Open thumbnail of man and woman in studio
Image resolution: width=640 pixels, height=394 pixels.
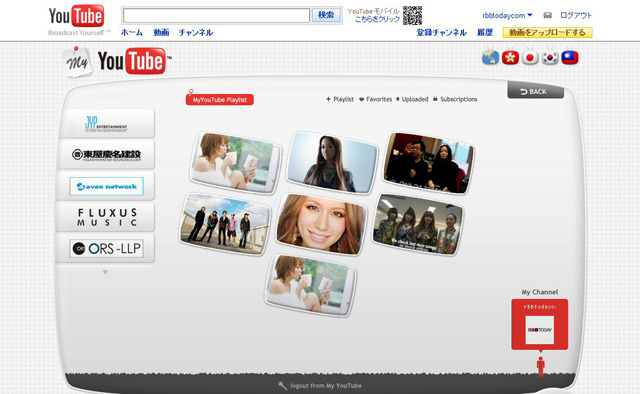(428, 162)
